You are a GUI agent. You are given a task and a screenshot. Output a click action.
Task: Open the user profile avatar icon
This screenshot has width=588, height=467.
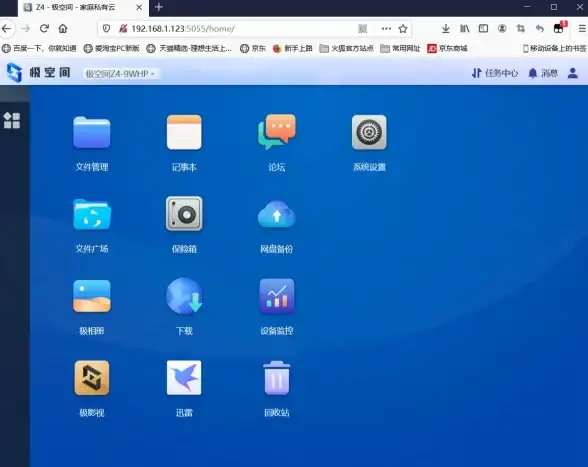tap(573, 73)
